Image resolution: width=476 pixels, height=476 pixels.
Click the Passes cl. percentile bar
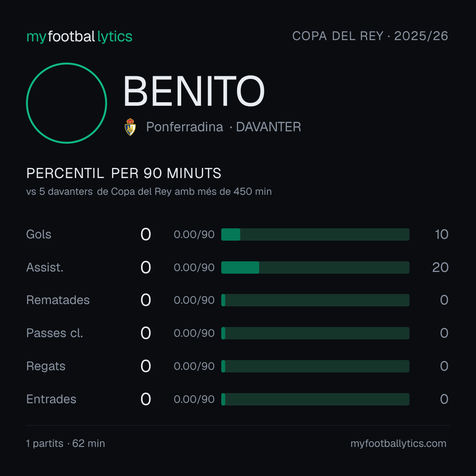tap(315, 333)
